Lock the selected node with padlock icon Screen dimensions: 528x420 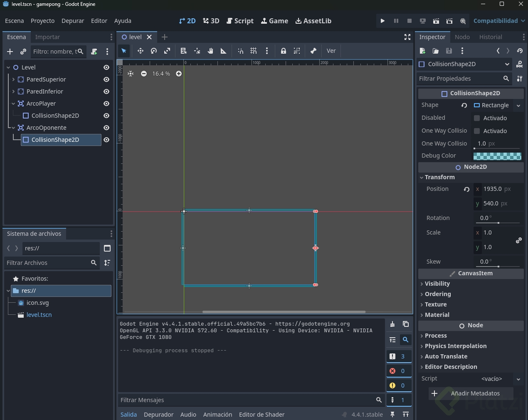(x=283, y=51)
